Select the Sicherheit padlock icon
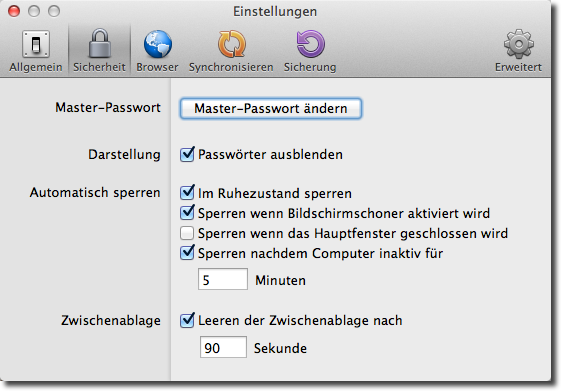This screenshot has width=561, height=391. [99, 44]
